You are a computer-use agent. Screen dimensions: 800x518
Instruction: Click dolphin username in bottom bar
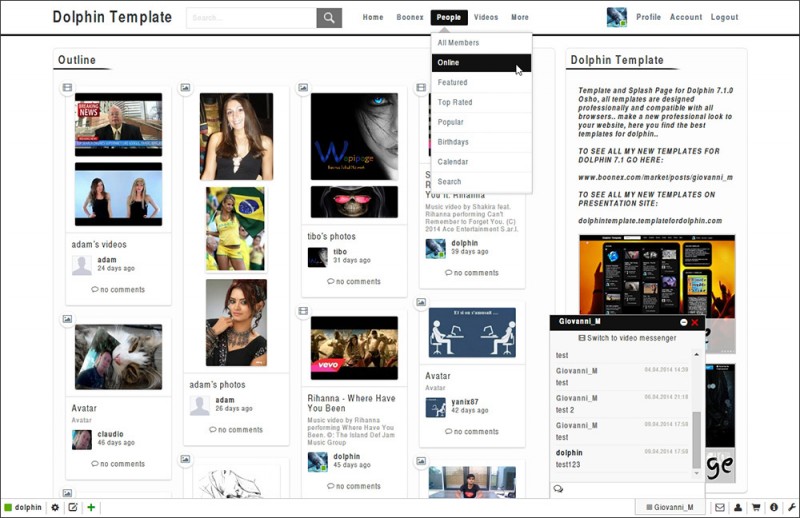(28, 507)
